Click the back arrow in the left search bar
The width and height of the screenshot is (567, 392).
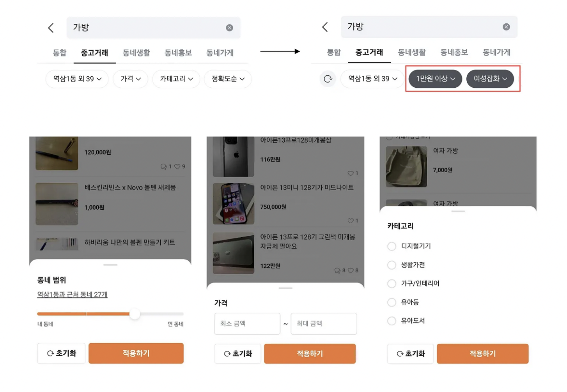pyautogui.click(x=51, y=28)
